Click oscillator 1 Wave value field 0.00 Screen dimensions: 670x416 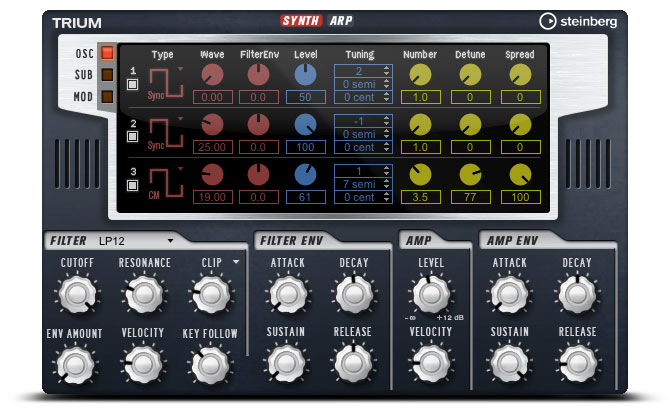212,97
